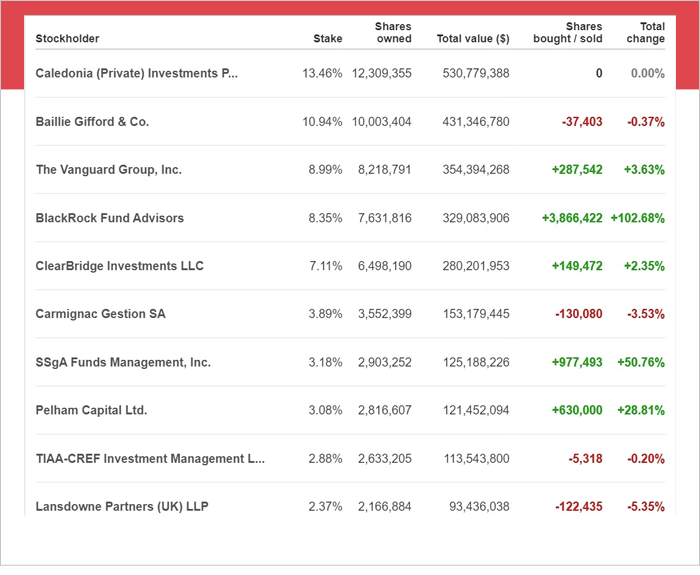The width and height of the screenshot is (700, 575).
Task: Click the Shares bought / sold header
Action: pyautogui.click(x=568, y=33)
